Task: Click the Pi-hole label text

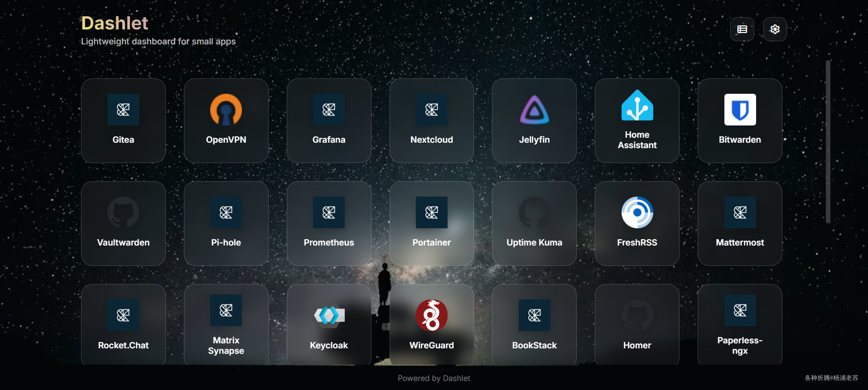Action: 226,242
